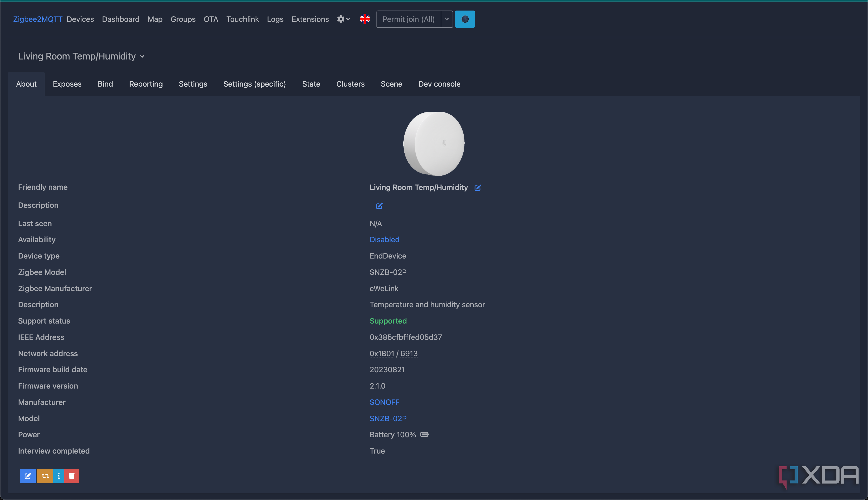Select the About tab
This screenshot has height=500, width=868.
coord(26,84)
